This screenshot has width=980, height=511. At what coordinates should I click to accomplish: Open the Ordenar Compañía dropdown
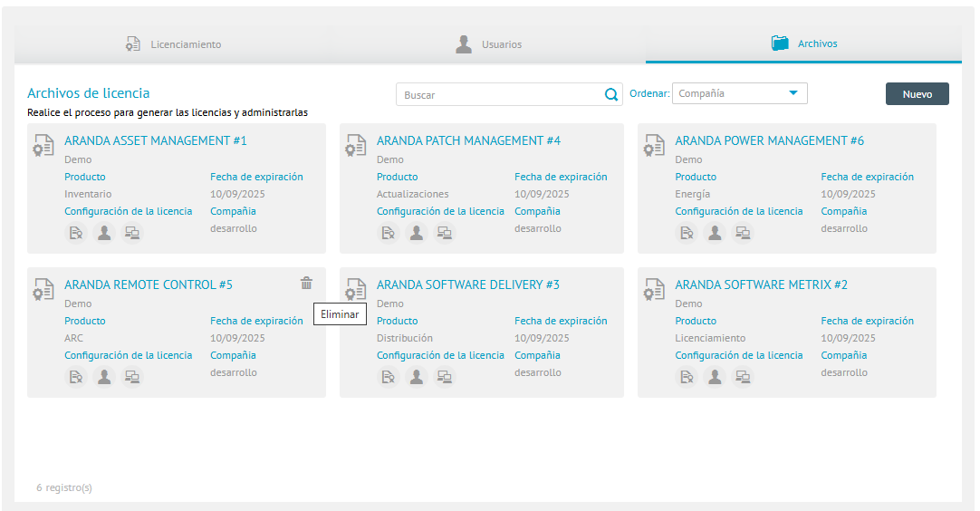pyautogui.click(x=739, y=93)
